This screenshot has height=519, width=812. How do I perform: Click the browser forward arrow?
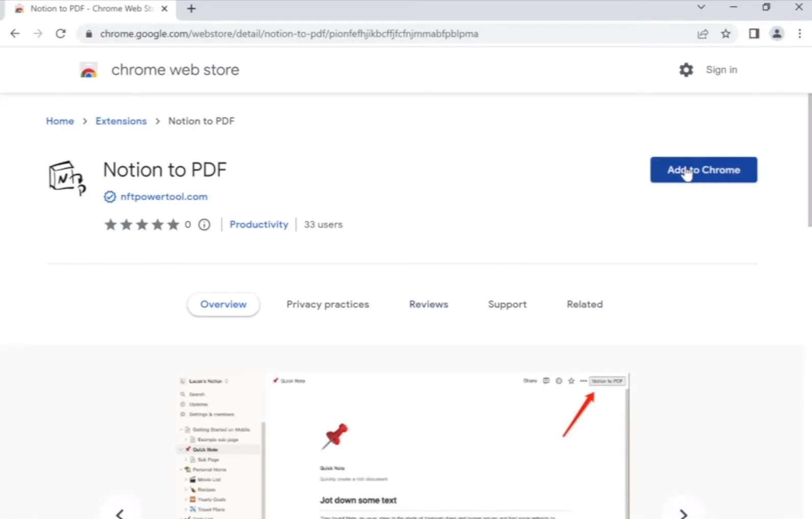[38, 34]
